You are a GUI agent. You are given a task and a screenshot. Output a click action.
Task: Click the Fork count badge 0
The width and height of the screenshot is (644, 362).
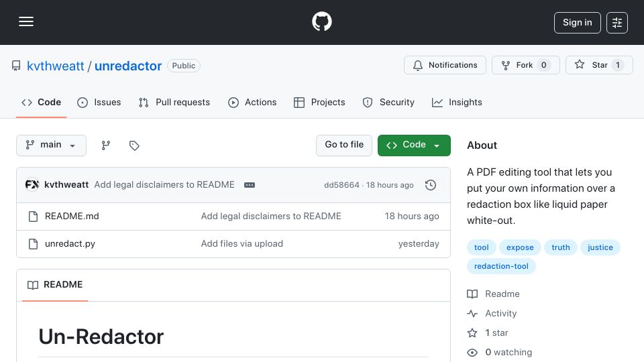[544, 65]
